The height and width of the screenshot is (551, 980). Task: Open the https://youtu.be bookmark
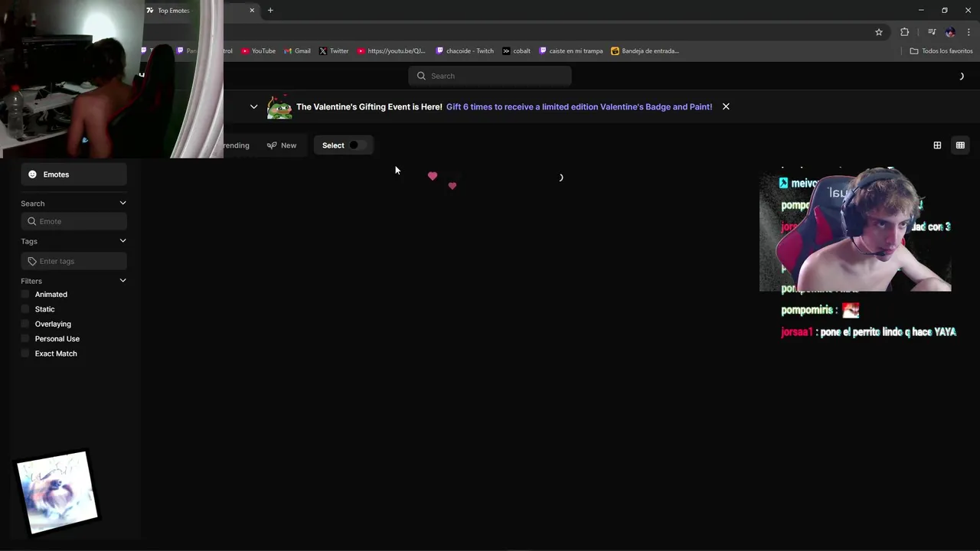coord(391,51)
